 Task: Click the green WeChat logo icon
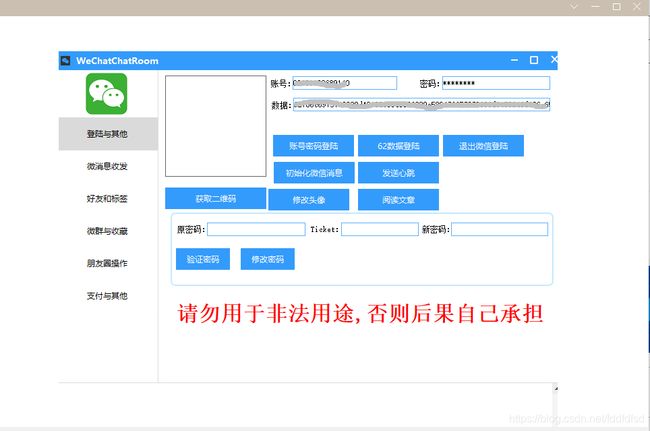coord(106,94)
